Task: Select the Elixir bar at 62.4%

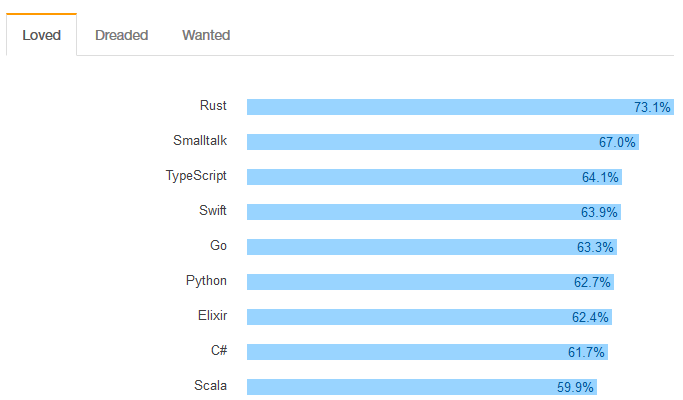Action: pos(429,317)
